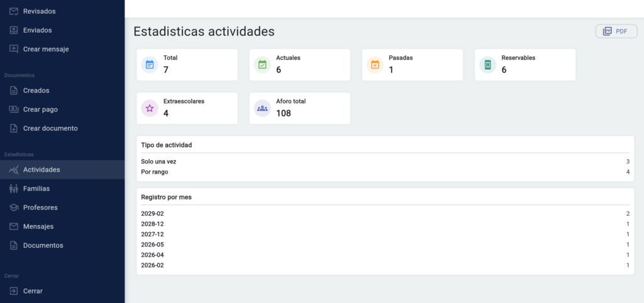Screen dimensions: 644x303
Task: Click the Crear mensaje compose icon
Action: pos(14,49)
